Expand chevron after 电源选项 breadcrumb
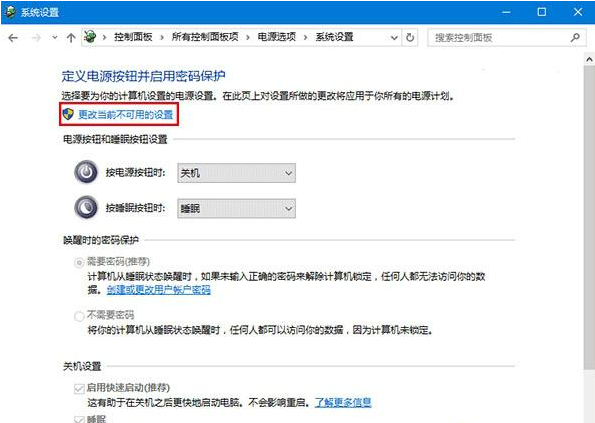The height and width of the screenshot is (423, 595). click(x=305, y=38)
